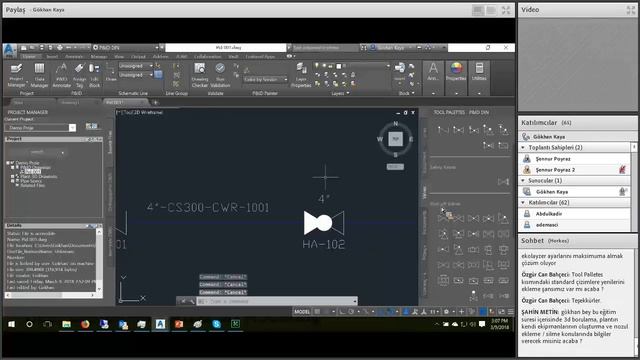Collapse the Toplantı Sahipleri group

(523, 147)
